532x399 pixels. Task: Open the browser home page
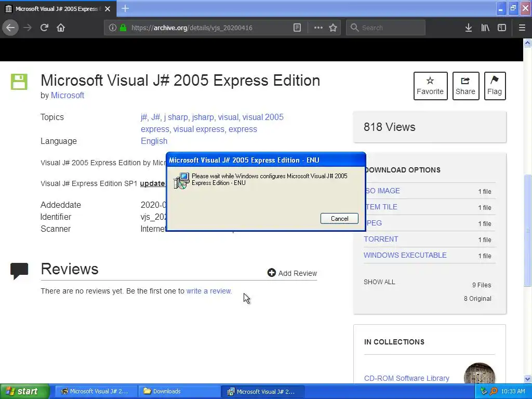(x=61, y=28)
